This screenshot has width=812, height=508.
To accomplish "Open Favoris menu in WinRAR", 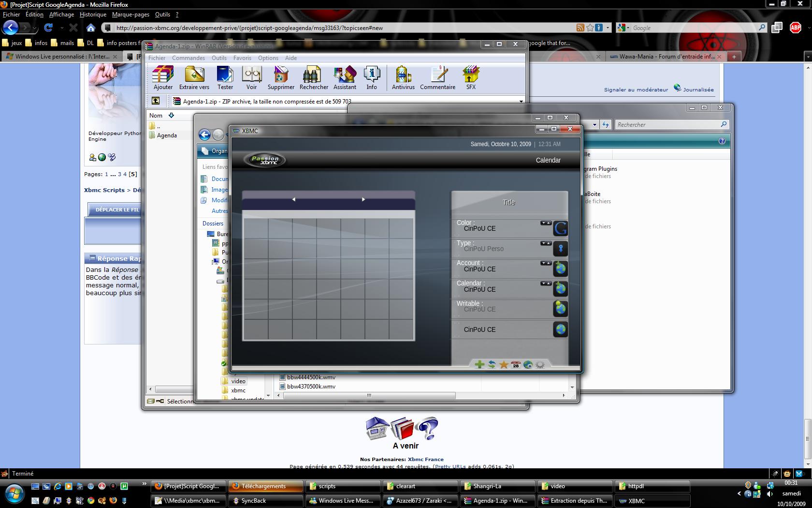I will (x=242, y=58).
